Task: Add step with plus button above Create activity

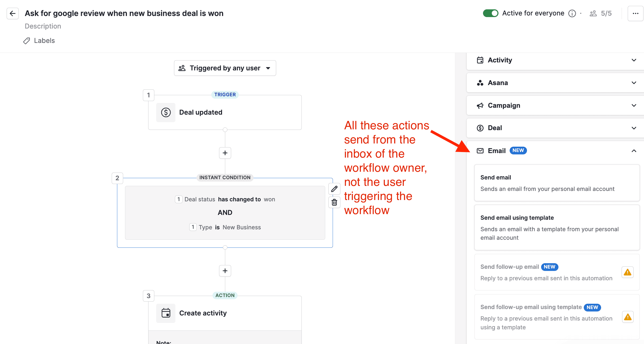Action: tap(225, 271)
